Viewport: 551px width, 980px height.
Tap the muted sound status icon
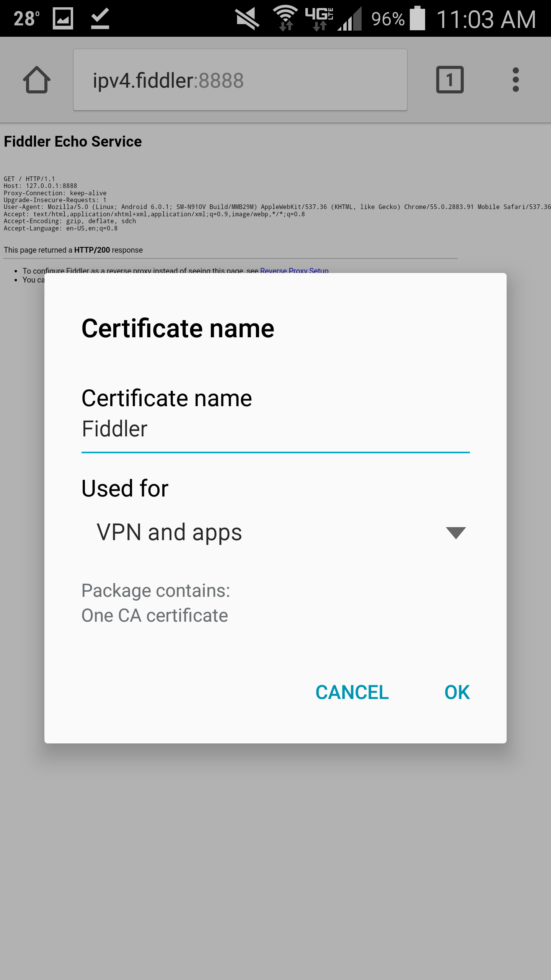pyautogui.click(x=247, y=19)
